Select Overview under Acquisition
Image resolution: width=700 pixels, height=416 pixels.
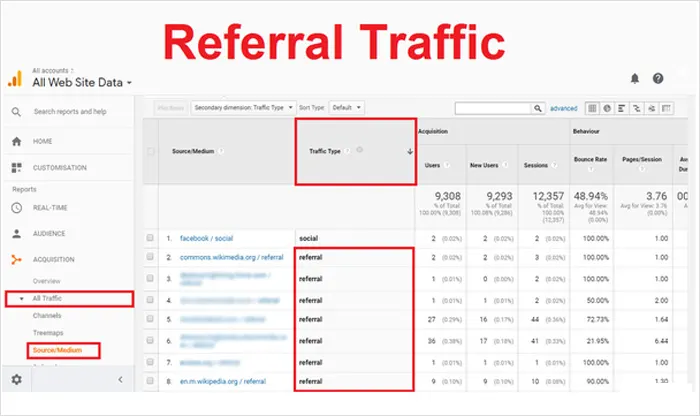click(46, 281)
